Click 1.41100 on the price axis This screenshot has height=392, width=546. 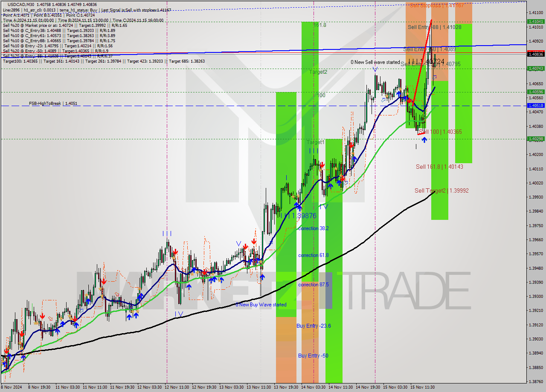(536, 13)
